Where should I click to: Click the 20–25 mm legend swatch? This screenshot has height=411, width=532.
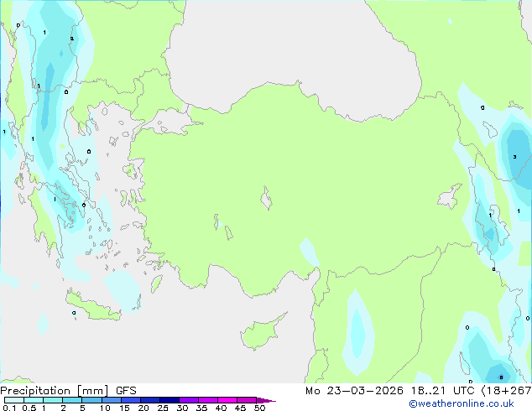150,400
